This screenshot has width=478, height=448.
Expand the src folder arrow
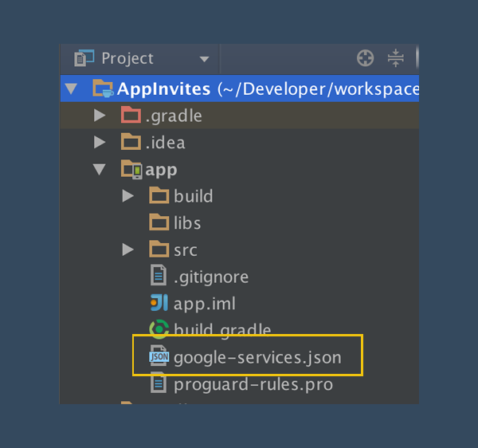128,250
